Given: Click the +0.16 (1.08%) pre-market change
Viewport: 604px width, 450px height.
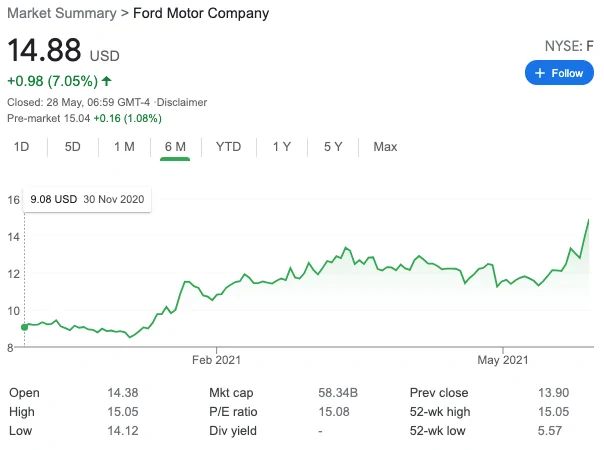Looking at the screenshot, I should point(128,118).
